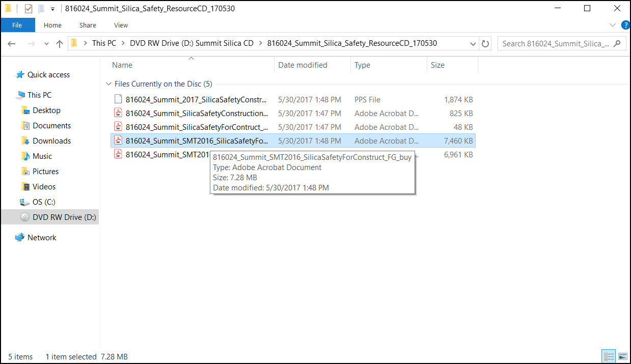Expand the ribbon using the chevron
The image size is (631, 364).
pos(613,25)
